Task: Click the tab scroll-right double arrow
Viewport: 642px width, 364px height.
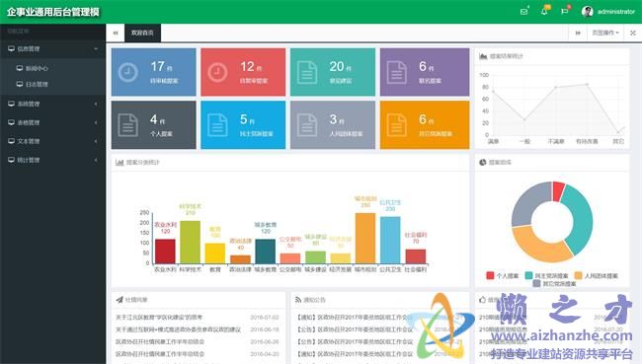Action: (578, 33)
